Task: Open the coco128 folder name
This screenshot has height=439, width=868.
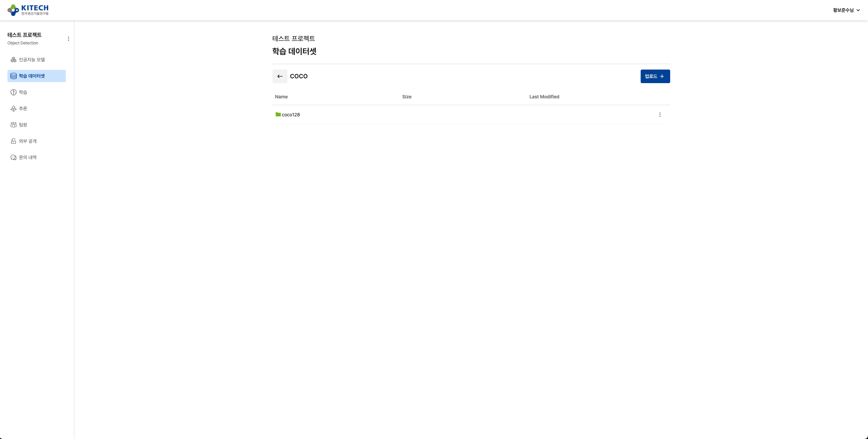Action: tap(291, 115)
